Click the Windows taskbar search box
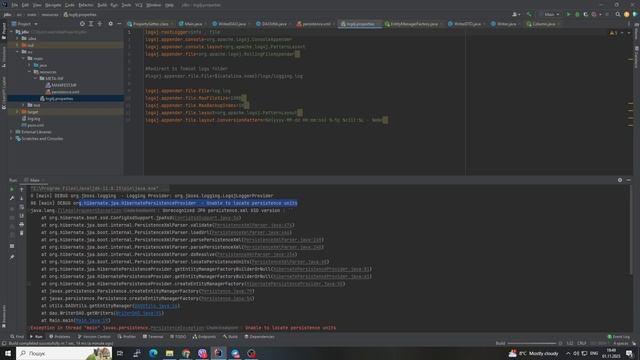 (x=64, y=353)
